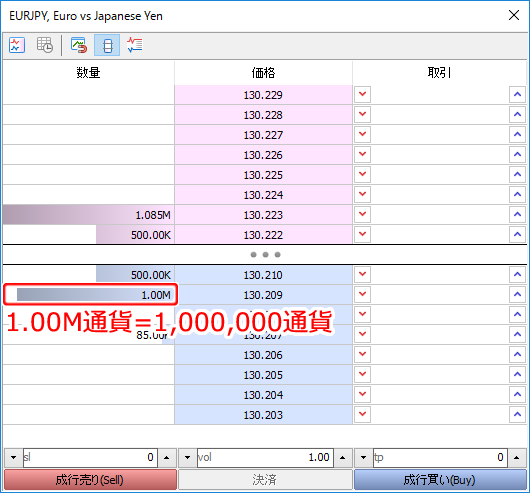Increase the sl stop loss value
530x493 pixels.
click(x=167, y=458)
